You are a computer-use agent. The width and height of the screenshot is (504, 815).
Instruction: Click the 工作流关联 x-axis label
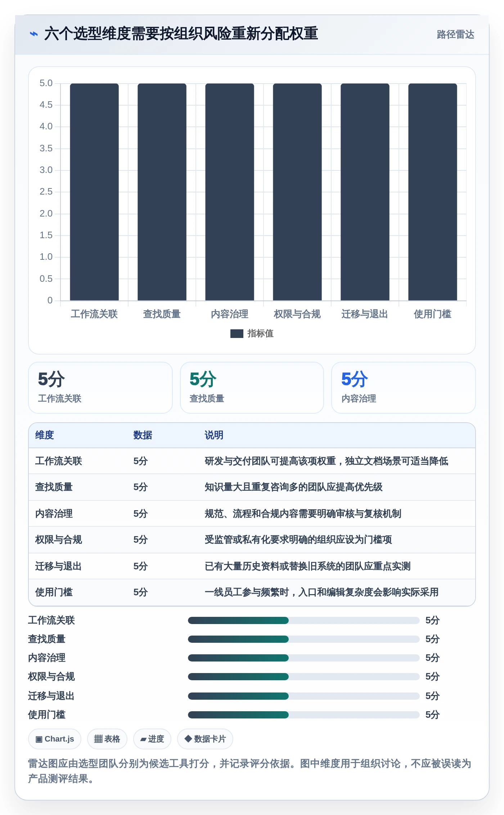(x=94, y=314)
